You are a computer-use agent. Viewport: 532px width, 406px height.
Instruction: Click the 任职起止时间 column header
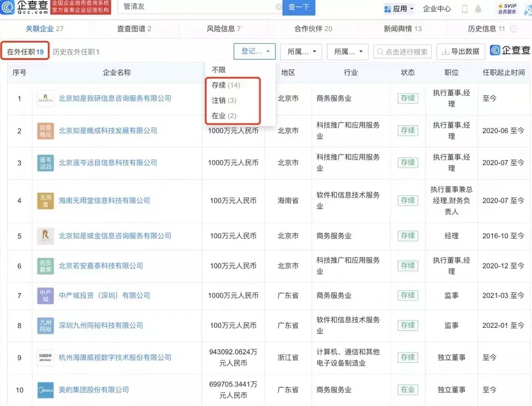point(504,72)
